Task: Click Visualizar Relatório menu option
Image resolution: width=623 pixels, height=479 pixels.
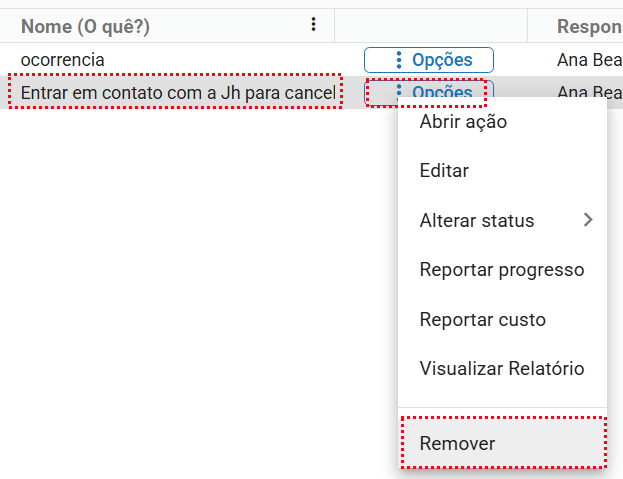Action: coord(501,369)
